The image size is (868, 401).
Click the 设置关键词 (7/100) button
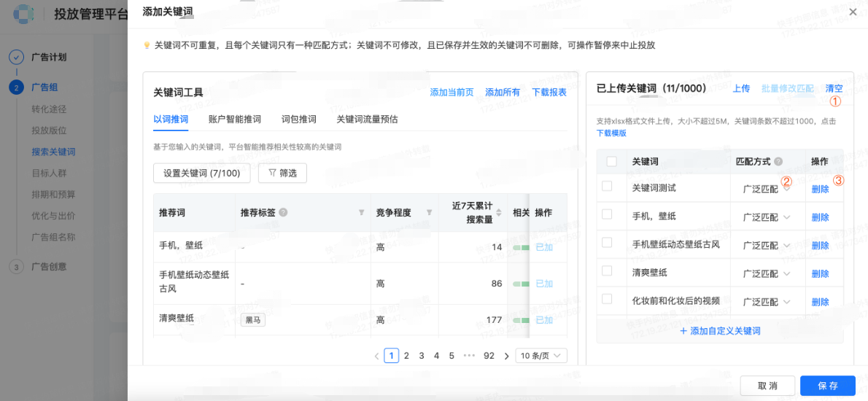(x=202, y=173)
